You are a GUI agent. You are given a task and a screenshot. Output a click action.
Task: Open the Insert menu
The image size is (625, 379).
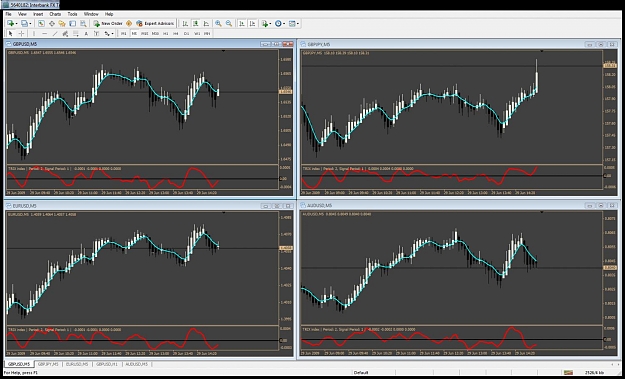coord(38,14)
